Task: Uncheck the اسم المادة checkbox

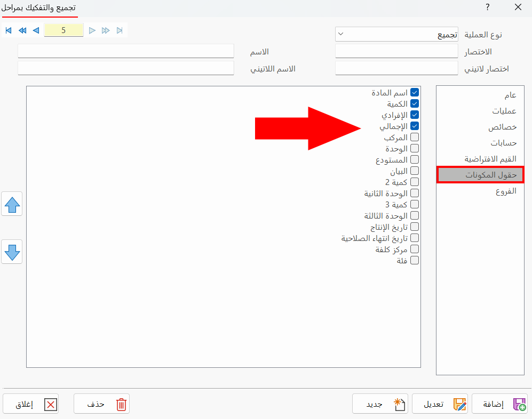Action: [x=414, y=92]
